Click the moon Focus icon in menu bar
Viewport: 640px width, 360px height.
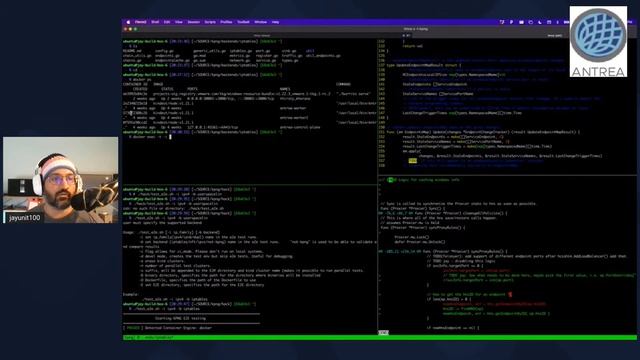[x=540, y=22]
